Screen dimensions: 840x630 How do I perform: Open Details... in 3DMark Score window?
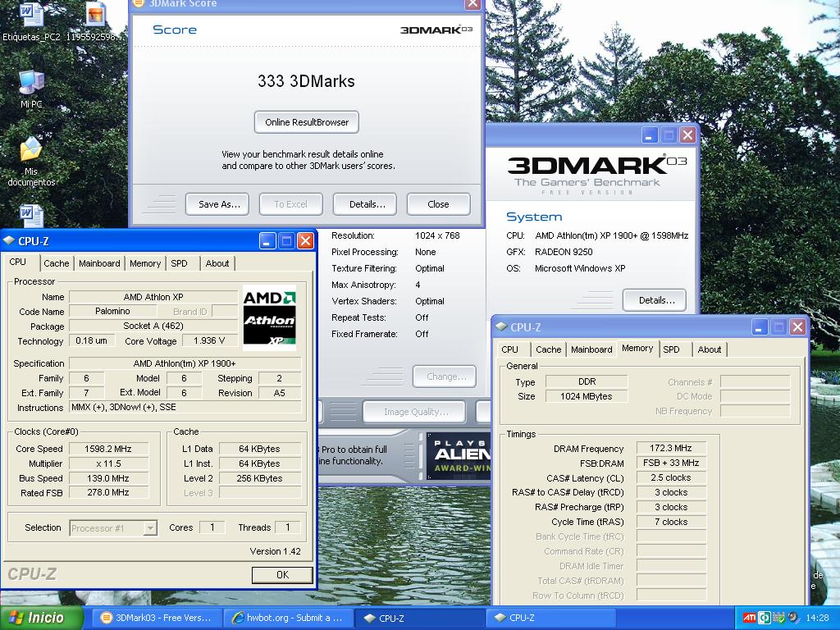(x=365, y=204)
